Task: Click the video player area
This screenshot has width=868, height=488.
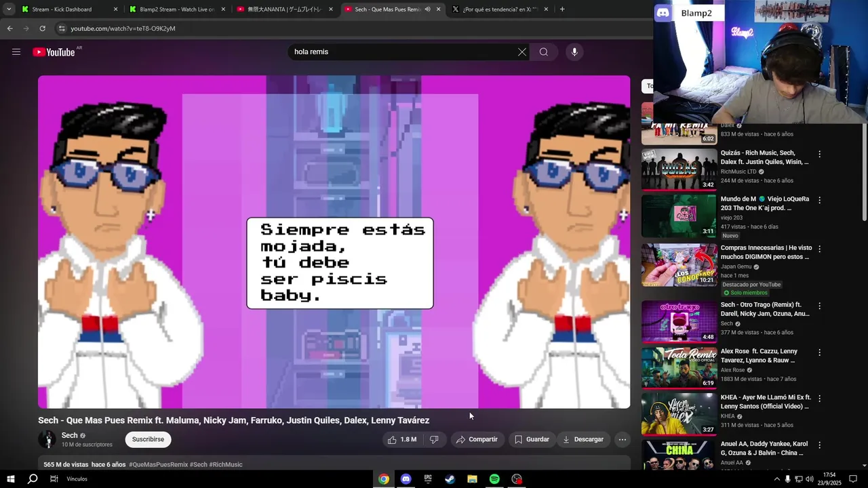Action: [x=334, y=242]
